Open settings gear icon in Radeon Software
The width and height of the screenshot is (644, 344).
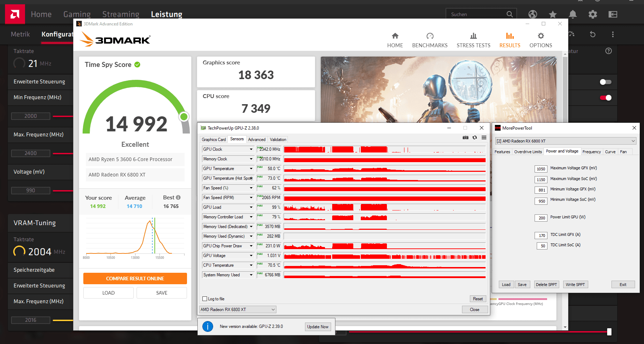593,14
